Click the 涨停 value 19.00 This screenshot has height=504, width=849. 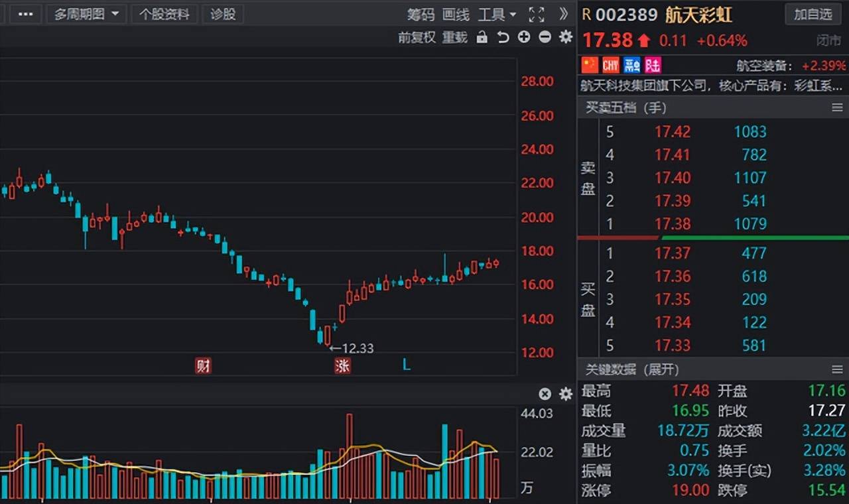[690, 491]
